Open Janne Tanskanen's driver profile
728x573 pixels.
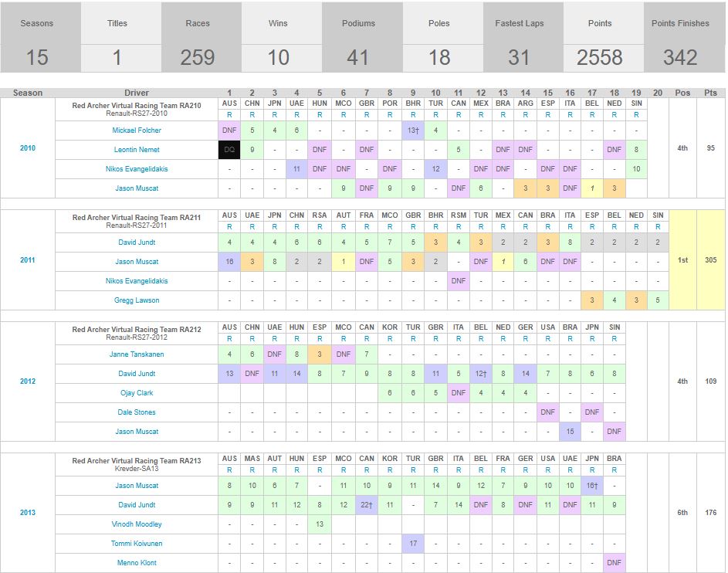tap(137, 354)
